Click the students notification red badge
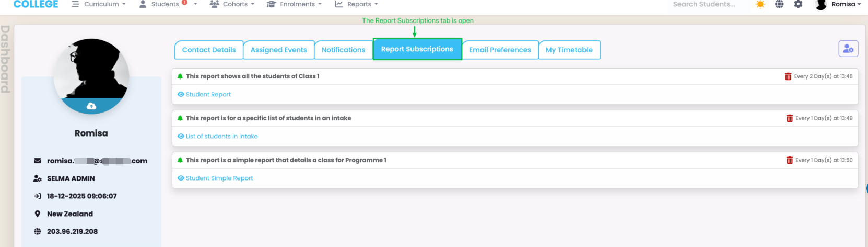The width and height of the screenshot is (868, 247). (x=184, y=3)
